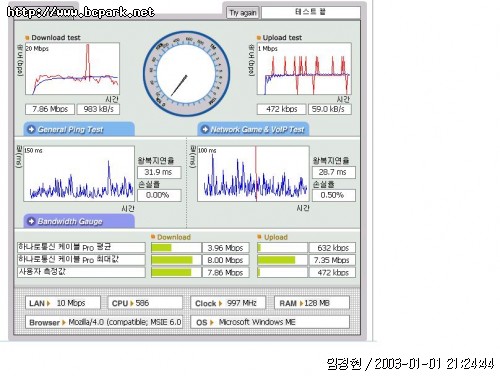Click the Try again button
This screenshot has height=376, width=500.
click(x=243, y=13)
